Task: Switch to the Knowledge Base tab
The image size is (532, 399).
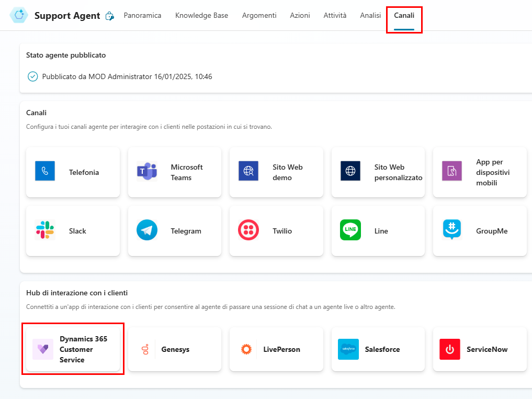Action: click(x=201, y=15)
